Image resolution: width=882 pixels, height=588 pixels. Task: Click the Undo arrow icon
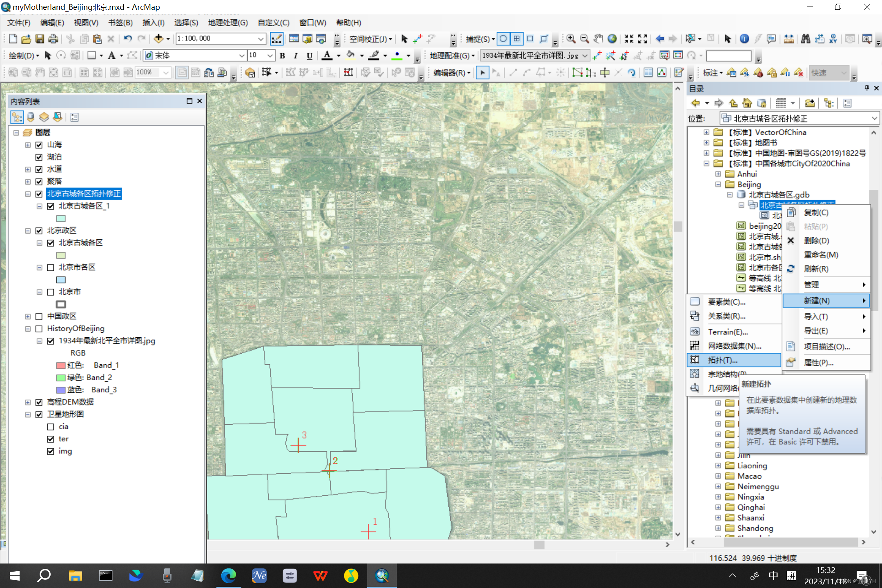128,39
